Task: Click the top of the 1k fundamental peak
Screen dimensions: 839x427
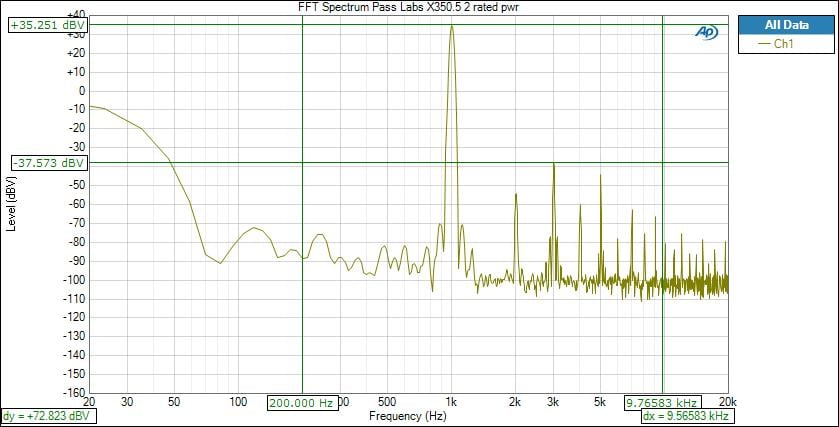Action: point(452,27)
